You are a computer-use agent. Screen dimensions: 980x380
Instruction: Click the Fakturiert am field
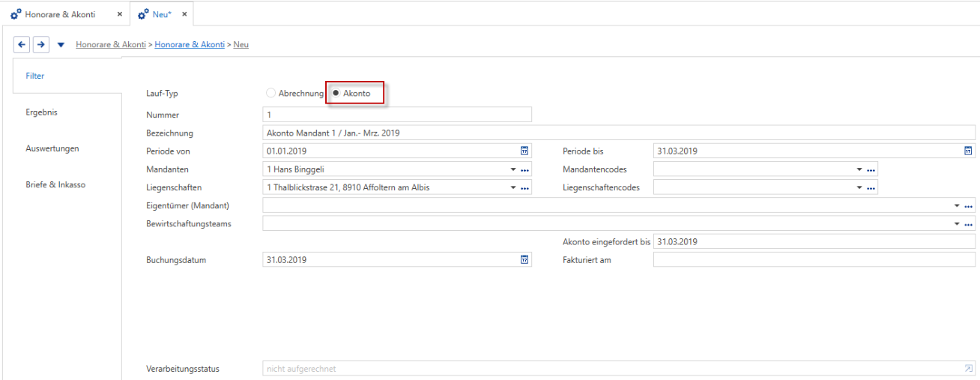tap(814, 260)
